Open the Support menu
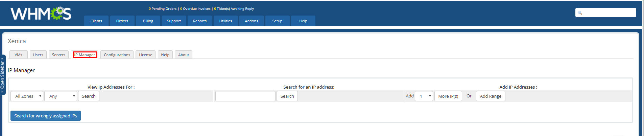This screenshot has width=644, height=136. point(174,21)
